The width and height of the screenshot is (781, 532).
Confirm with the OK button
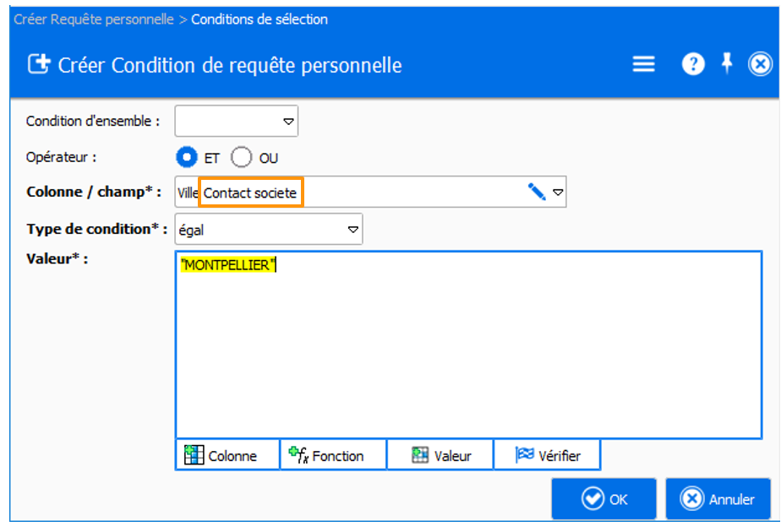603,499
